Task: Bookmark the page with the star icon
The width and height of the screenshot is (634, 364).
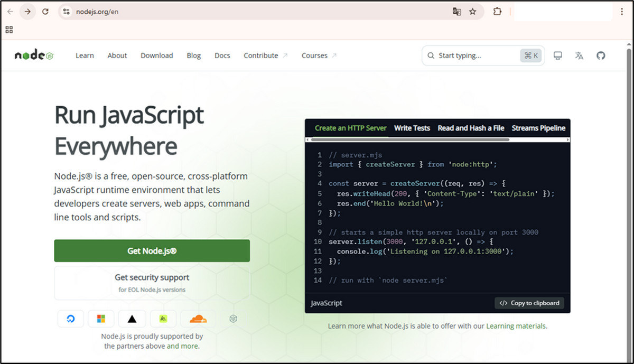Action: [473, 11]
